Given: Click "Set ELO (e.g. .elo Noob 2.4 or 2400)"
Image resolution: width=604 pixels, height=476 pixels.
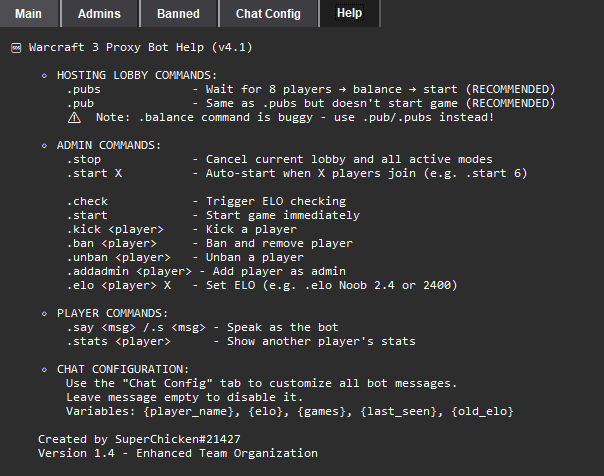Looking at the screenshot, I should click(332, 285).
